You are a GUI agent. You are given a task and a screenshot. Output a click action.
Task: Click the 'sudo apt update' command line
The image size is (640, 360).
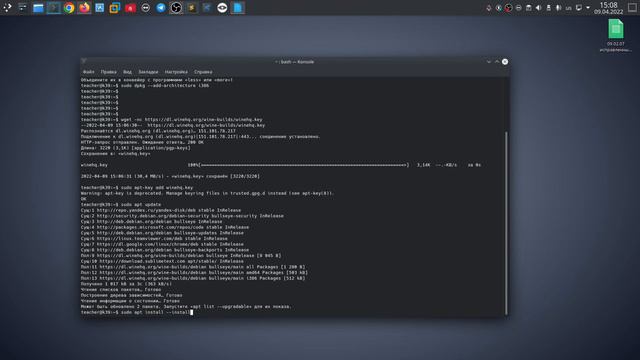point(121,204)
